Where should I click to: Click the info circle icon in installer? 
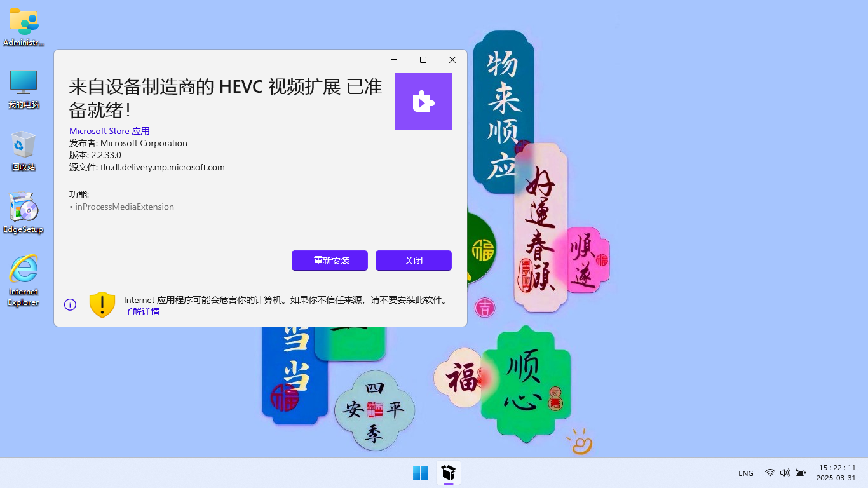tap(71, 304)
